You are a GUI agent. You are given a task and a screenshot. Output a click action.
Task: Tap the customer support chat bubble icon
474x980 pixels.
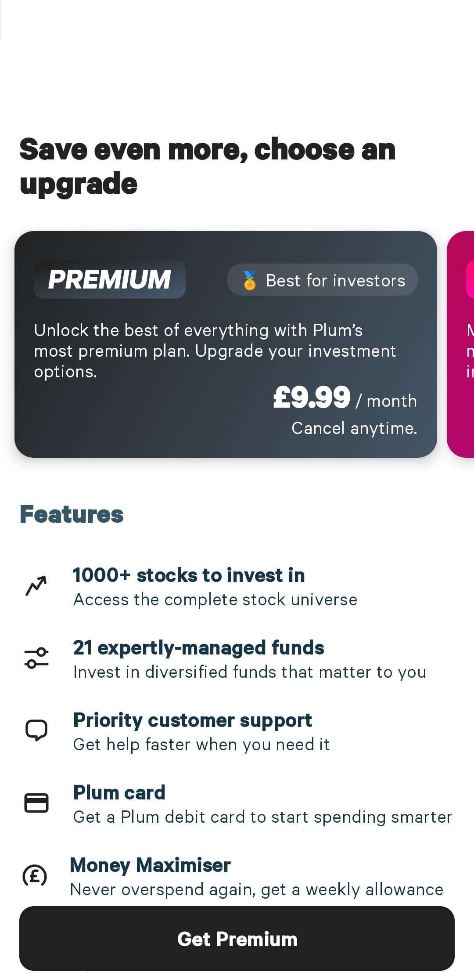36,730
